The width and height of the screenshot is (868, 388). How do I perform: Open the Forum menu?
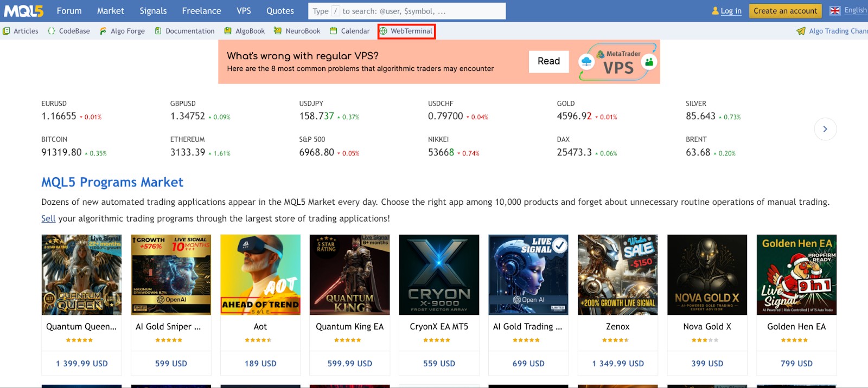click(x=69, y=11)
